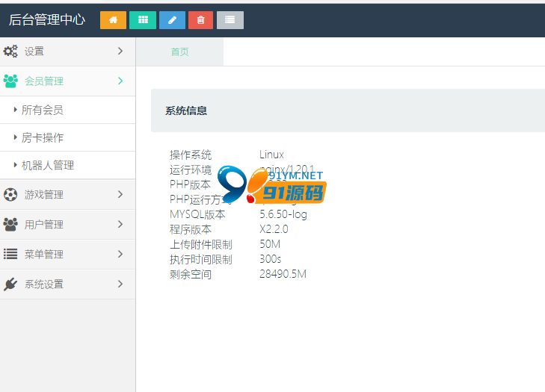Image resolution: width=545 pixels, height=392 pixels.
Task: Open the 所有会员 submenu item
Action: 67,110
